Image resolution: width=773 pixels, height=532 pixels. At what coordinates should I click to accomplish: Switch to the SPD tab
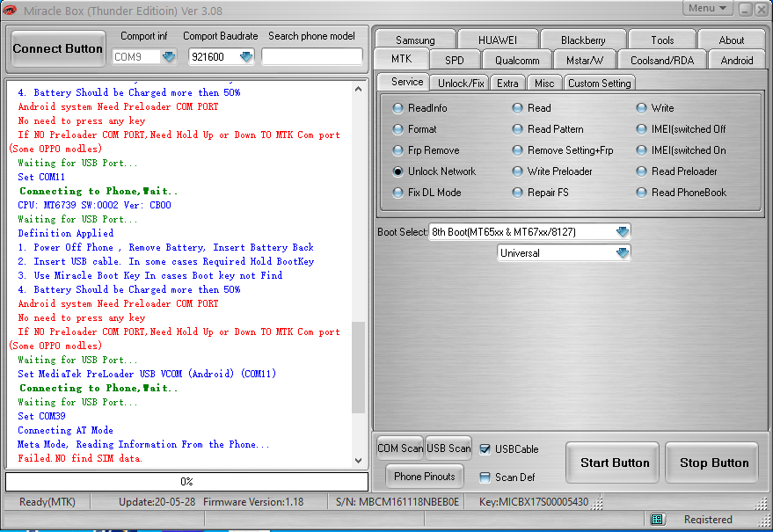pos(454,60)
